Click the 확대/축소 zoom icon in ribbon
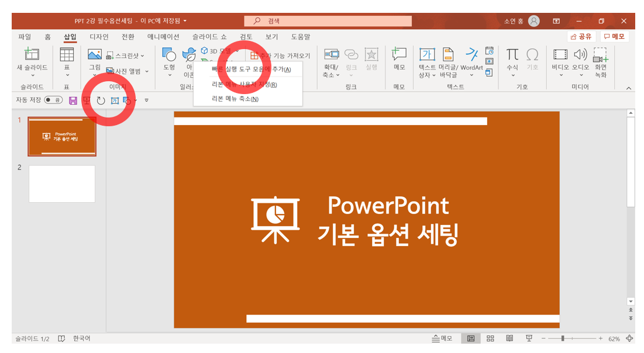The image size is (644, 353). pyautogui.click(x=332, y=54)
